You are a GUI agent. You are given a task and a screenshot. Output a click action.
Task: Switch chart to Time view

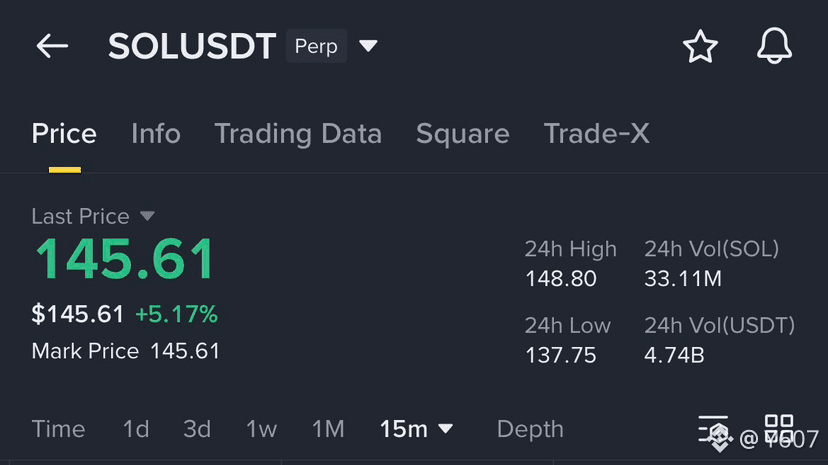[x=58, y=429]
